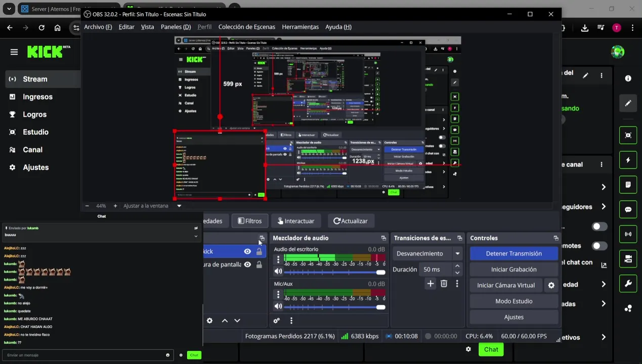This screenshot has width=642, height=364.
Task: Pop out the Mezclador de audio dock
Action: tap(383, 238)
